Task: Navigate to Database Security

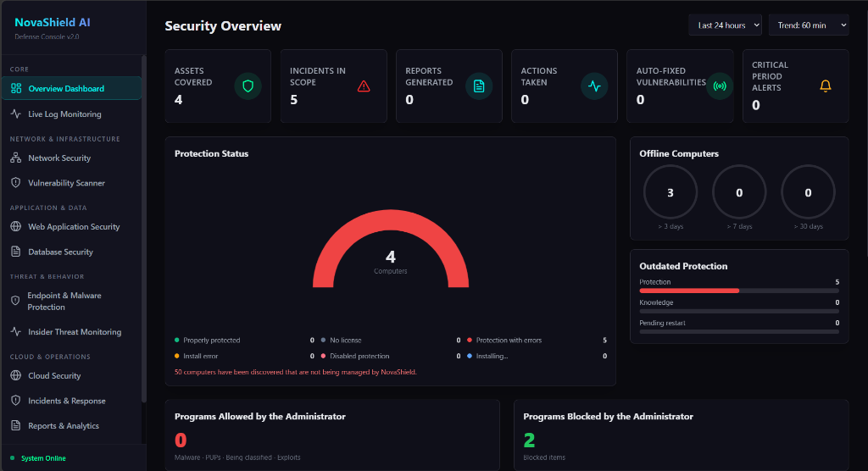Action: pyautogui.click(x=71, y=252)
